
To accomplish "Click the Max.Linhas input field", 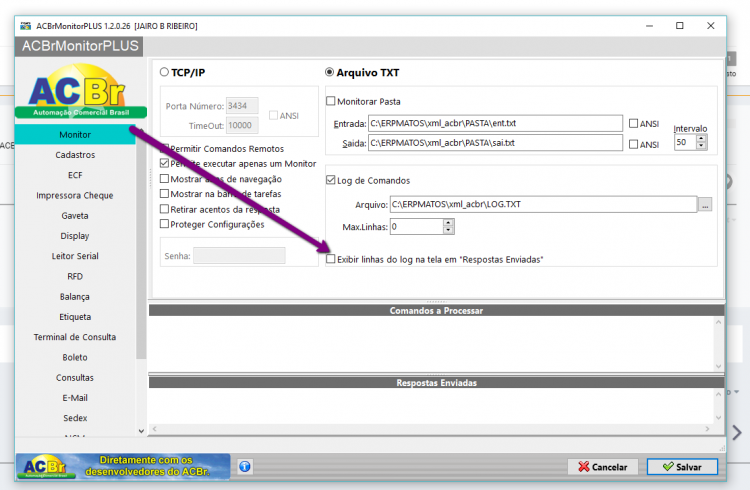I will point(417,226).
